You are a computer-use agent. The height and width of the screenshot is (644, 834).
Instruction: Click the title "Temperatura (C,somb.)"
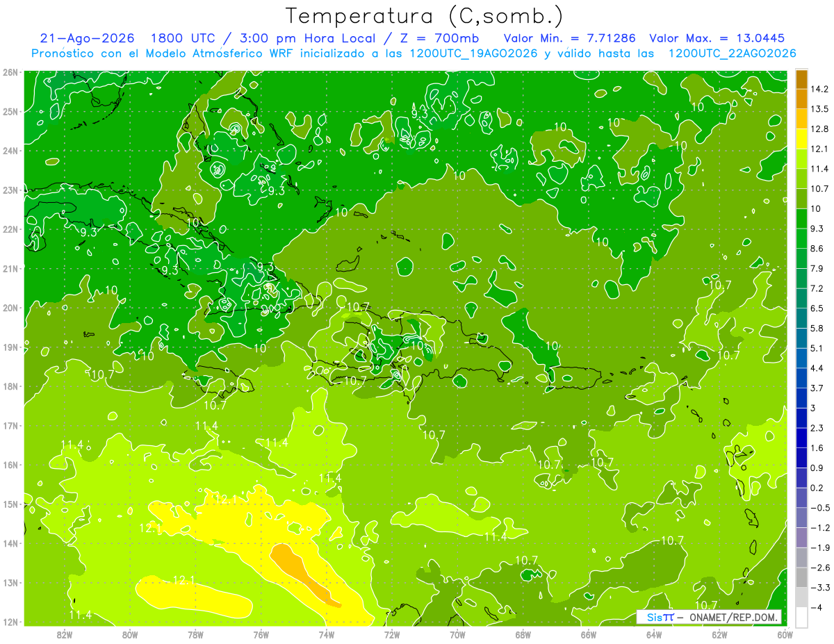(x=425, y=16)
